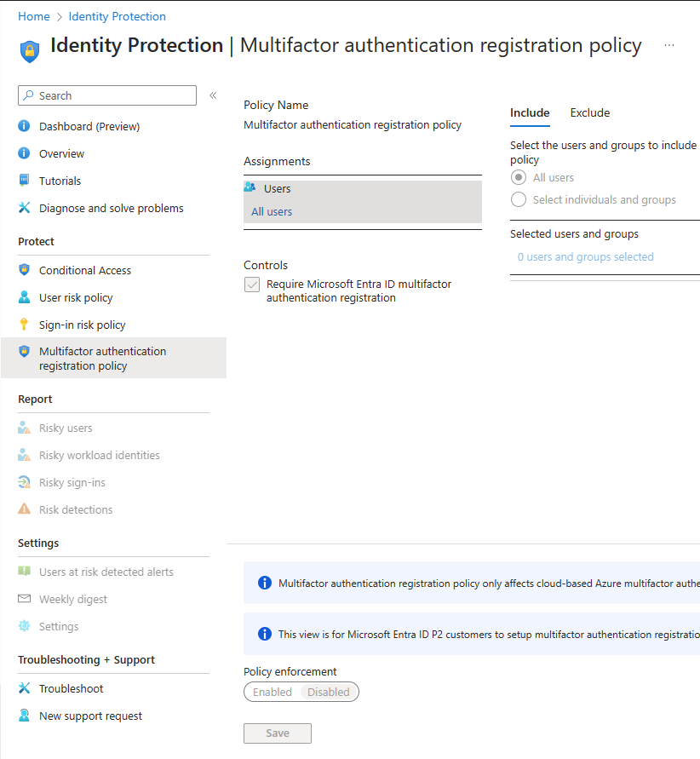Click the Conditional Access shield icon
The image size is (700, 759).
click(x=24, y=270)
